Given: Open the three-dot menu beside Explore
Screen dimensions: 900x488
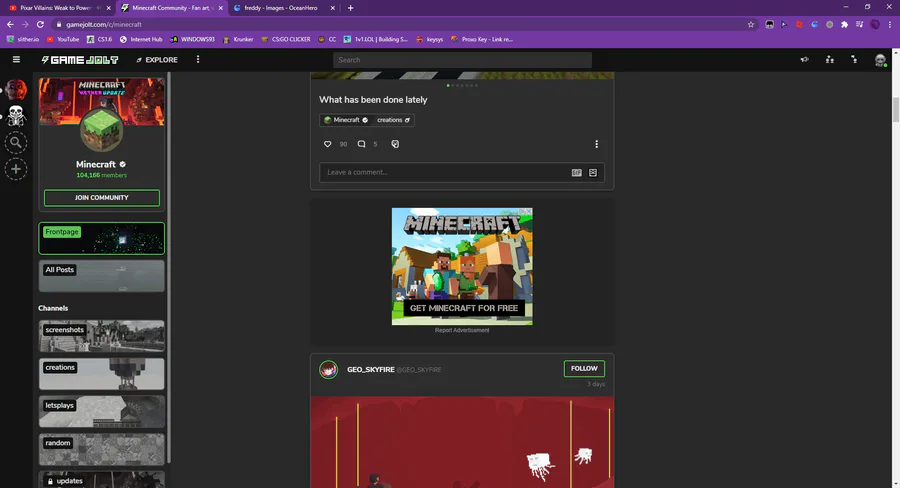Looking at the screenshot, I should (x=198, y=60).
